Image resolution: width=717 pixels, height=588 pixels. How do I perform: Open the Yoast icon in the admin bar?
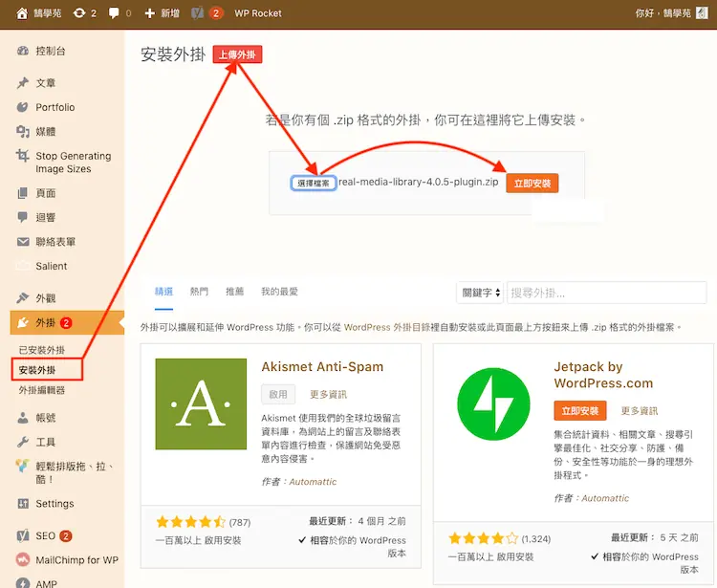point(197,13)
